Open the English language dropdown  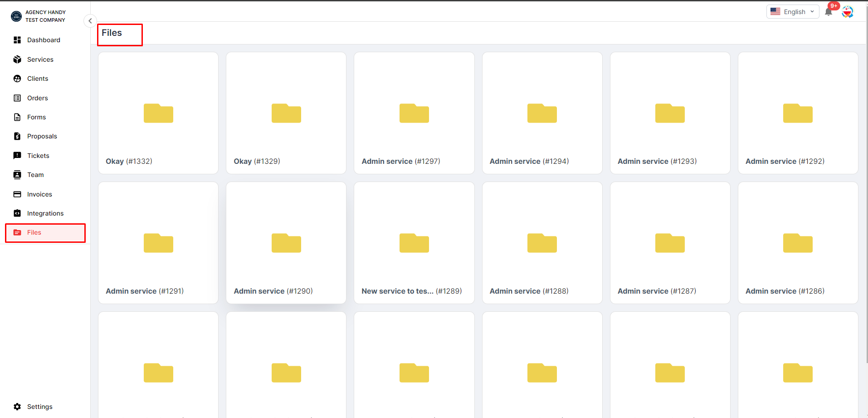pyautogui.click(x=792, y=12)
